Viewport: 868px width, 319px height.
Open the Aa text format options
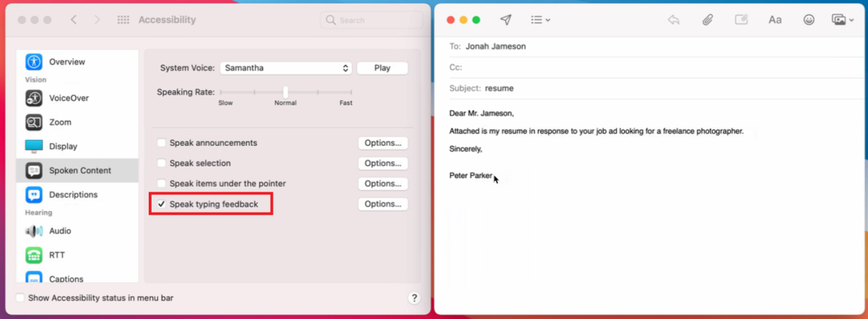point(775,20)
